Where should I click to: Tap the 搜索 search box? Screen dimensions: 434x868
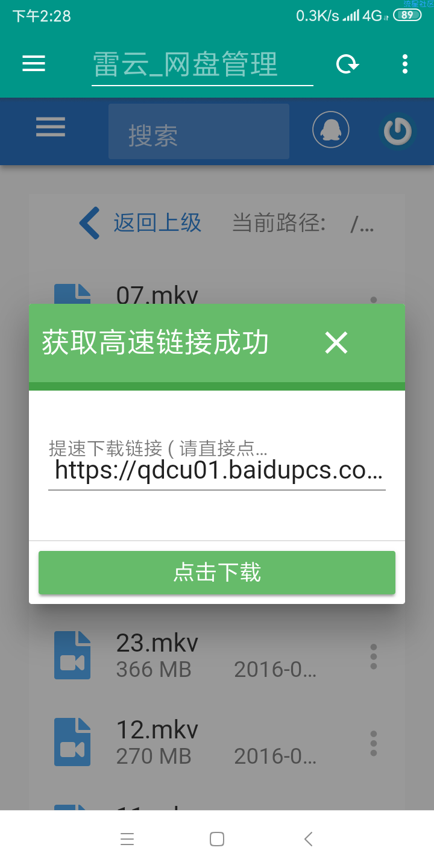tap(199, 131)
